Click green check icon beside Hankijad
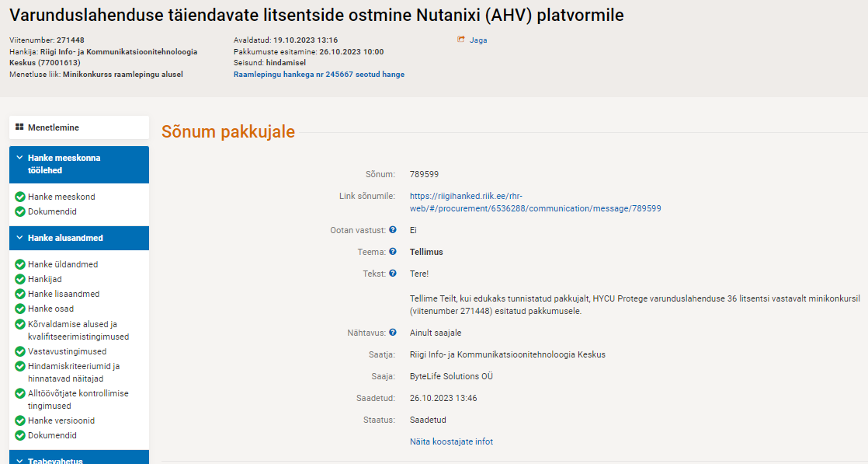Screen dimensions: 868x464 (x=20, y=279)
